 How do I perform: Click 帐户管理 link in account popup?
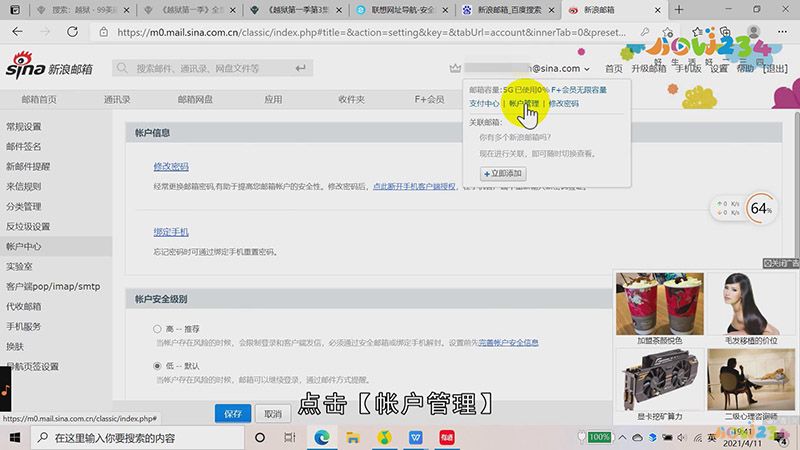click(523, 103)
